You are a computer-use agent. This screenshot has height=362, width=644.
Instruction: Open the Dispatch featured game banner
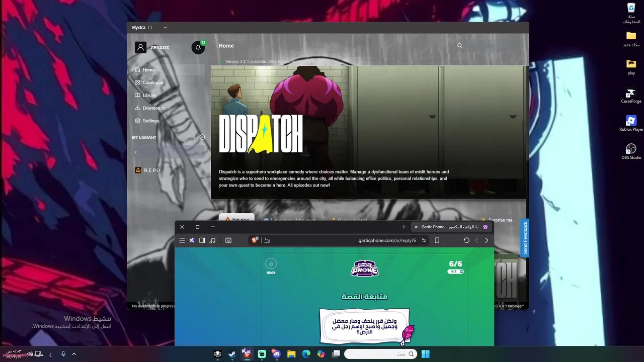click(368, 132)
